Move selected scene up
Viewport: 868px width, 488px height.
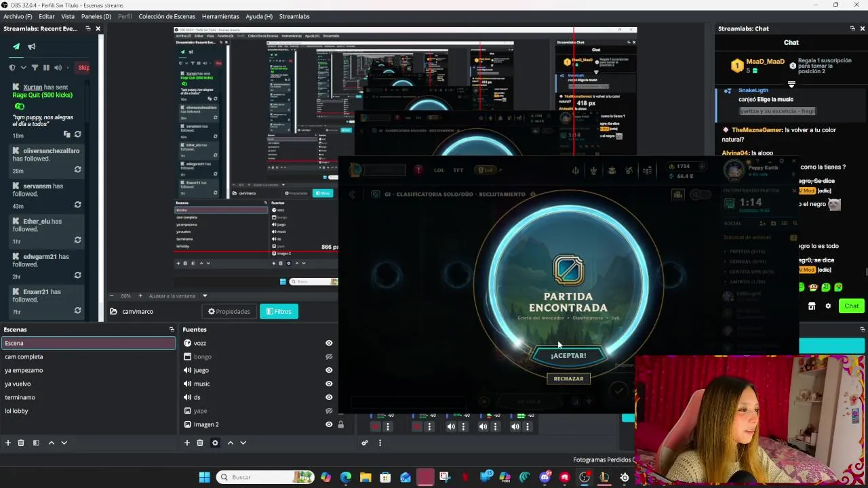tap(51, 443)
